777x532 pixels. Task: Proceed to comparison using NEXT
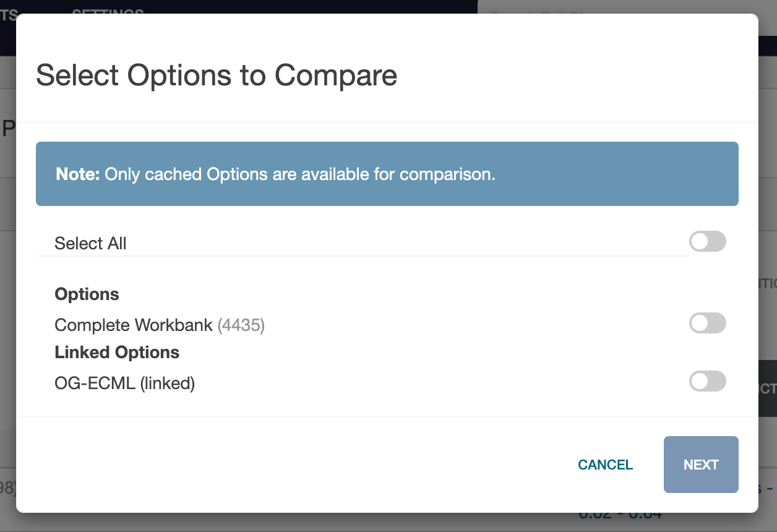click(x=701, y=465)
